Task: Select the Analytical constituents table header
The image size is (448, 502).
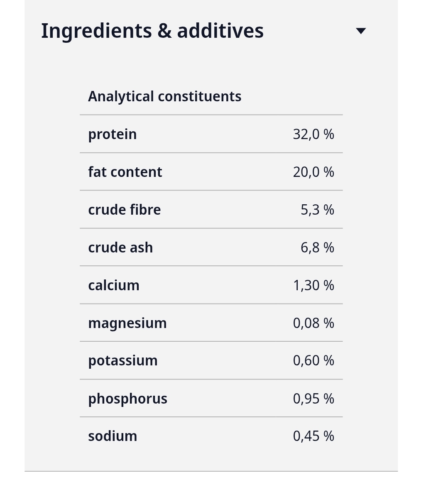Action: coord(165,96)
